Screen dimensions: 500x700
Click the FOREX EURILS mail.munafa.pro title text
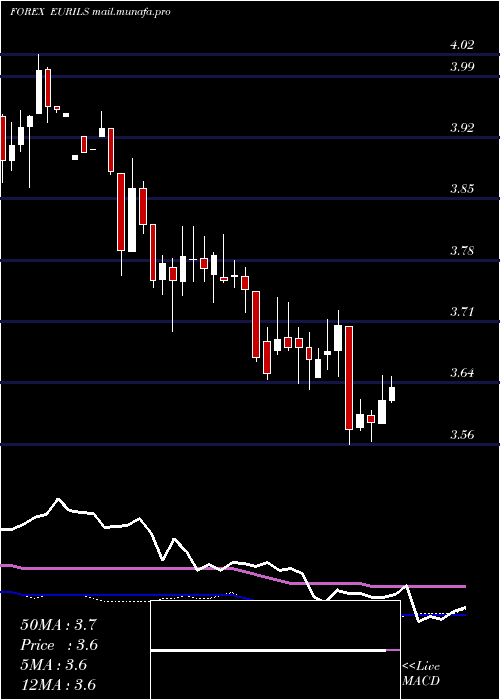[x=90, y=12]
